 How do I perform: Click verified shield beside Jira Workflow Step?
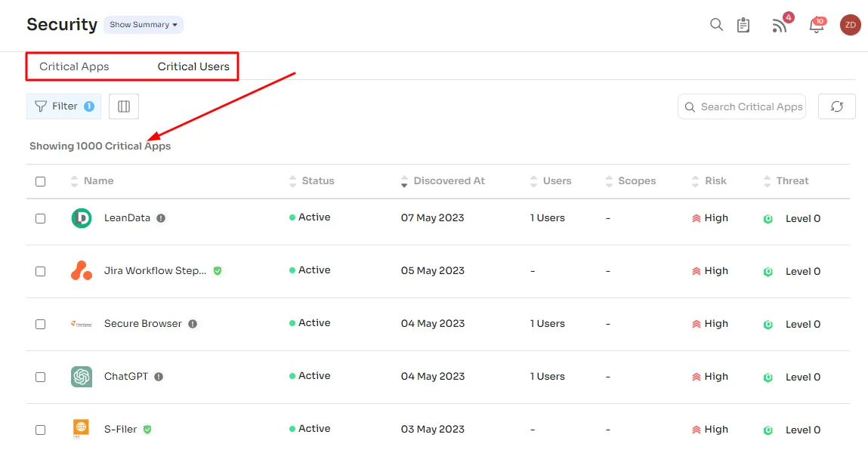point(218,270)
